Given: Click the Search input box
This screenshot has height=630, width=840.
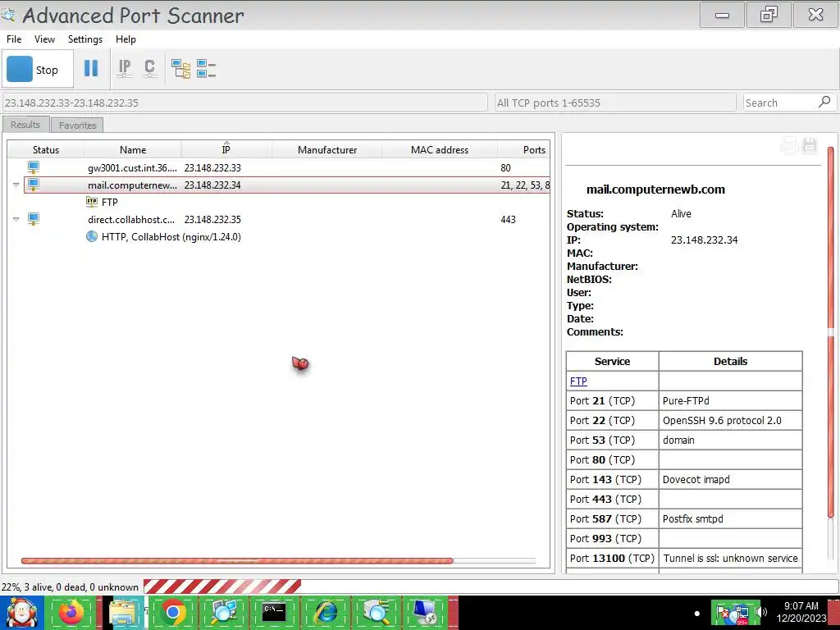Looking at the screenshot, I should (x=780, y=103).
